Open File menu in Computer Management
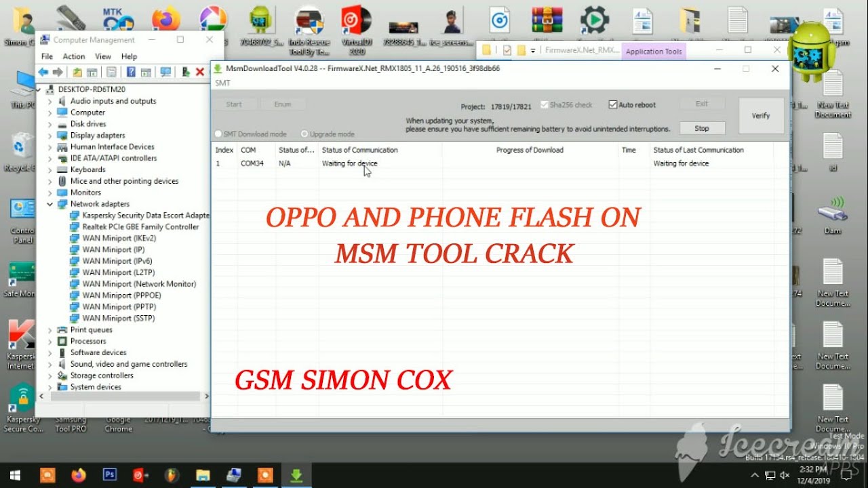The image size is (868, 488). click(x=47, y=56)
